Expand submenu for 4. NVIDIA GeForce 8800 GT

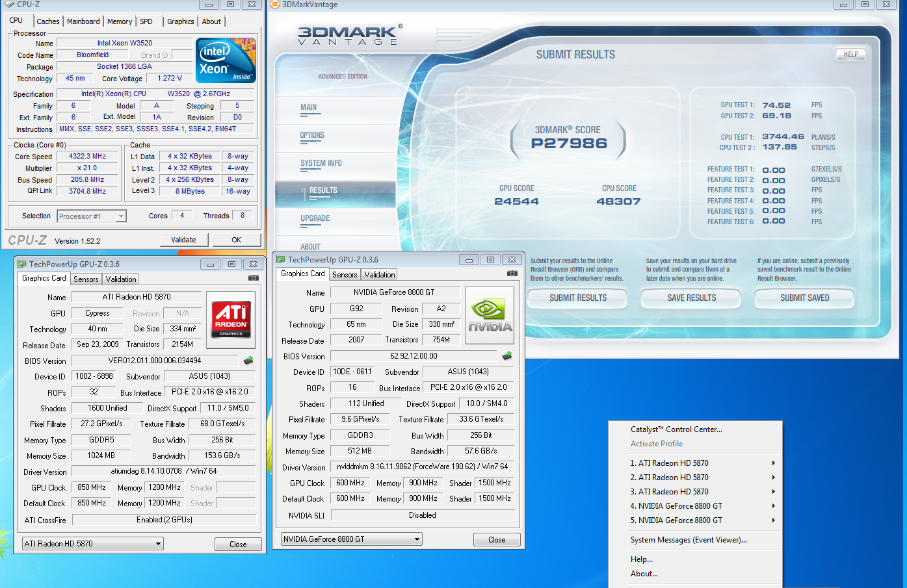[774, 506]
